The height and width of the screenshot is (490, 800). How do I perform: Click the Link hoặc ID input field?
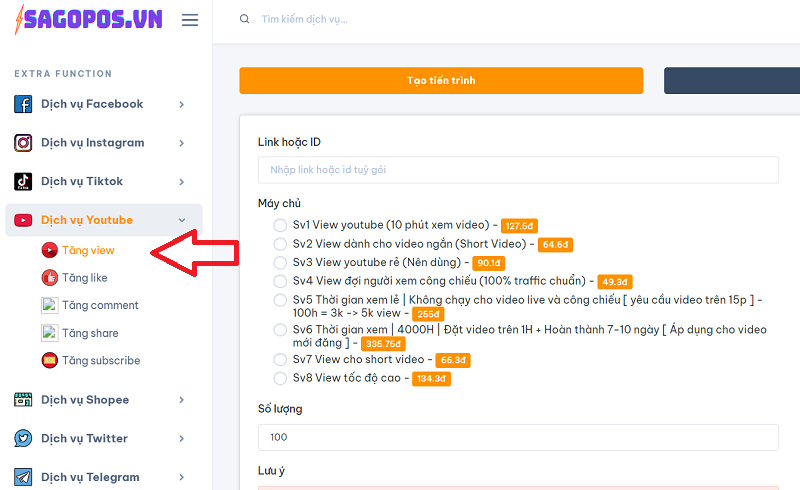click(x=518, y=170)
